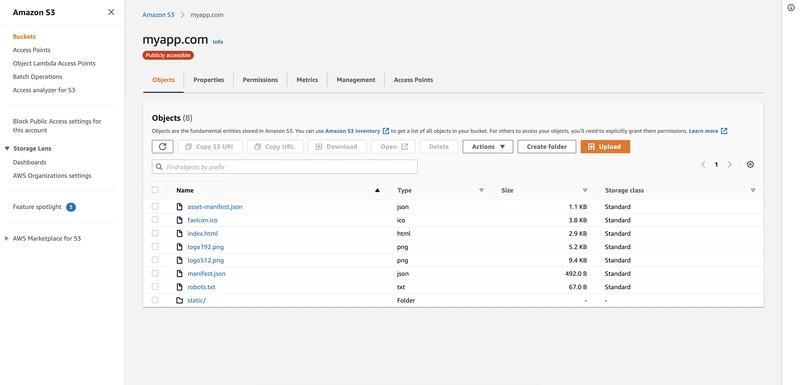Collapse the Storage Lens section
The height and width of the screenshot is (385, 800).
point(7,148)
